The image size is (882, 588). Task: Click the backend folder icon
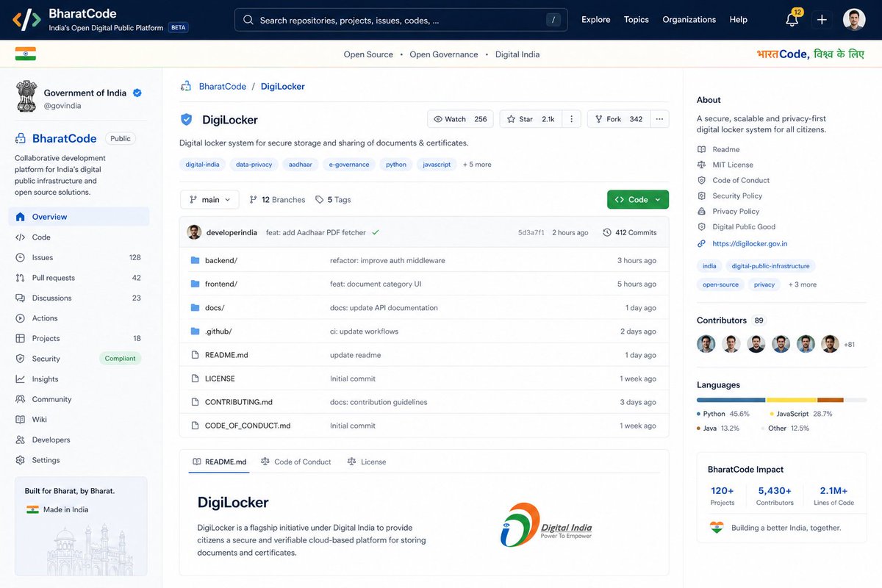[x=195, y=260]
